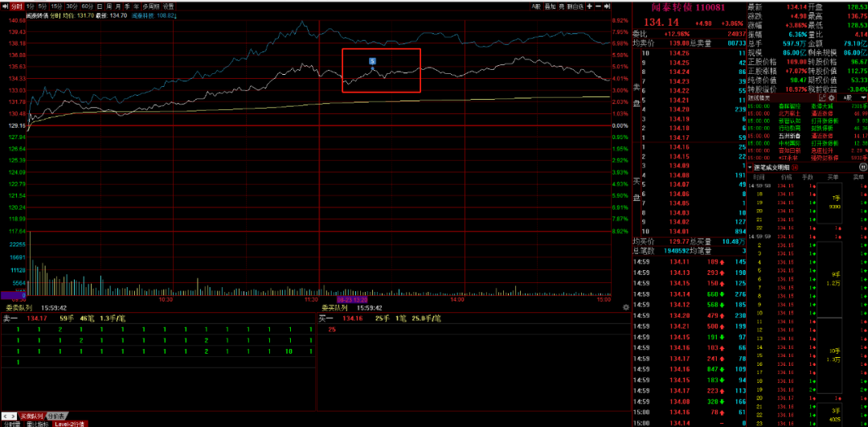Click the 10 order in sell queue
Screen dimensions: 868x427
click(289, 351)
